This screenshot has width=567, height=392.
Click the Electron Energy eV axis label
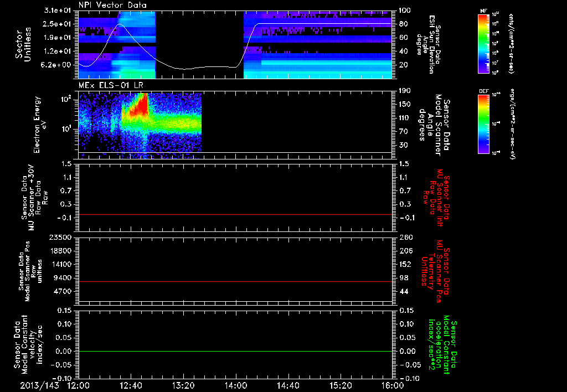(40, 125)
